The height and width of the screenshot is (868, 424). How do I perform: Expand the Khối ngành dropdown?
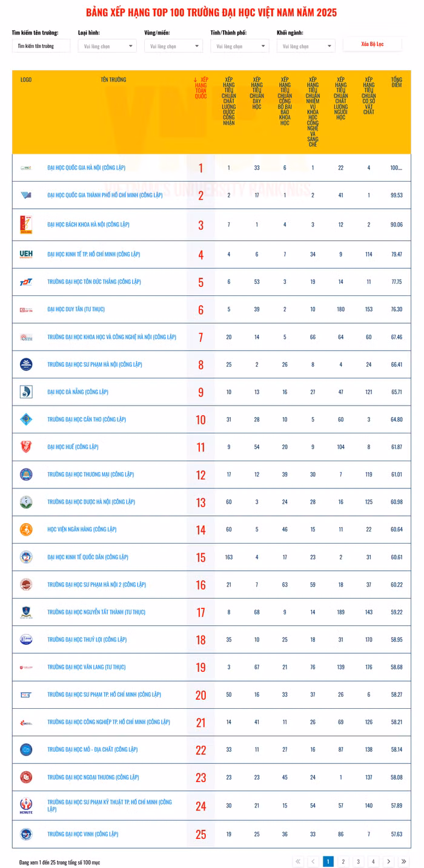pos(305,46)
